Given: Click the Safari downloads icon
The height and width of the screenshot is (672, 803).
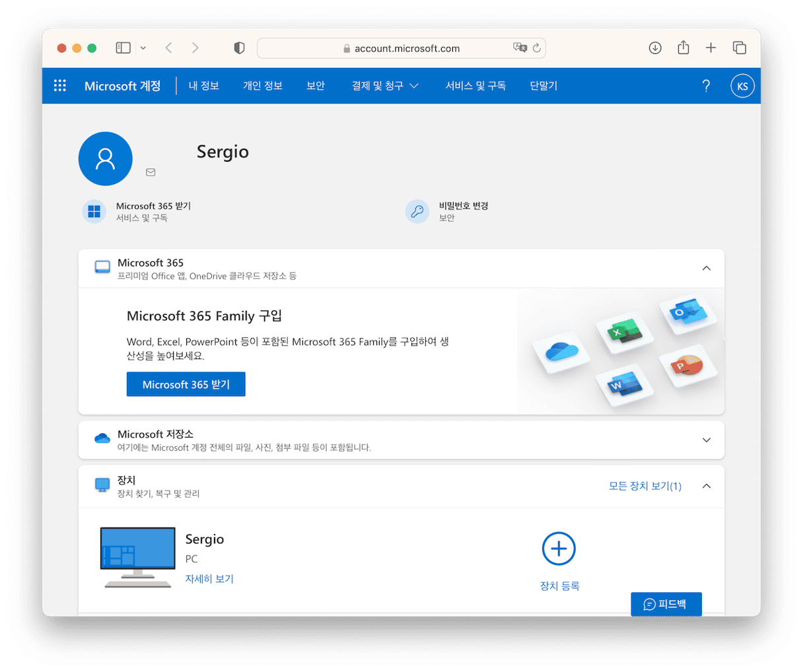Looking at the screenshot, I should [x=655, y=48].
